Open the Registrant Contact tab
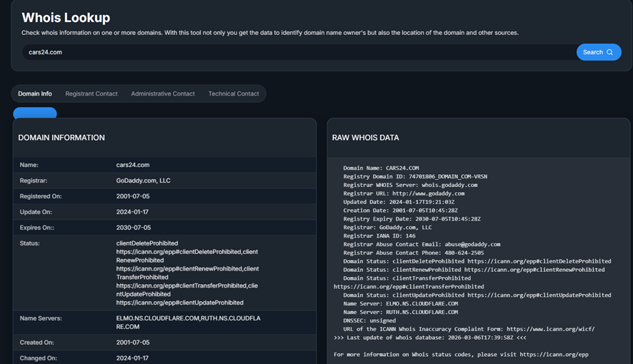This screenshot has width=633, height=364. [91, 93]
